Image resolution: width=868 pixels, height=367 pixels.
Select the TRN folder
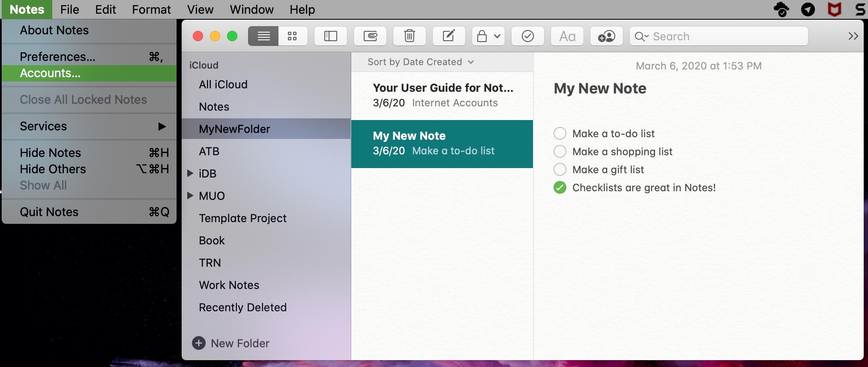(266, 263)
